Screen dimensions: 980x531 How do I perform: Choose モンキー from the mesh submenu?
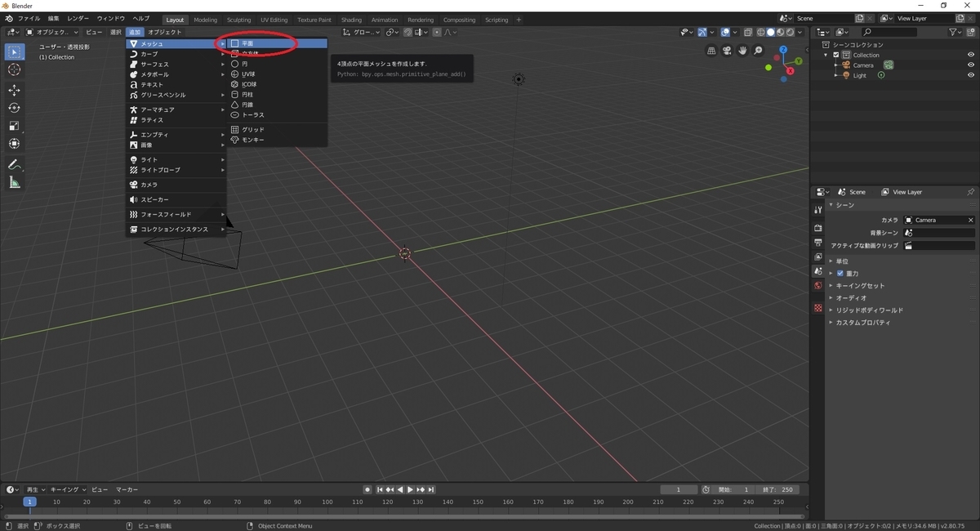click(x=277, y=140)
